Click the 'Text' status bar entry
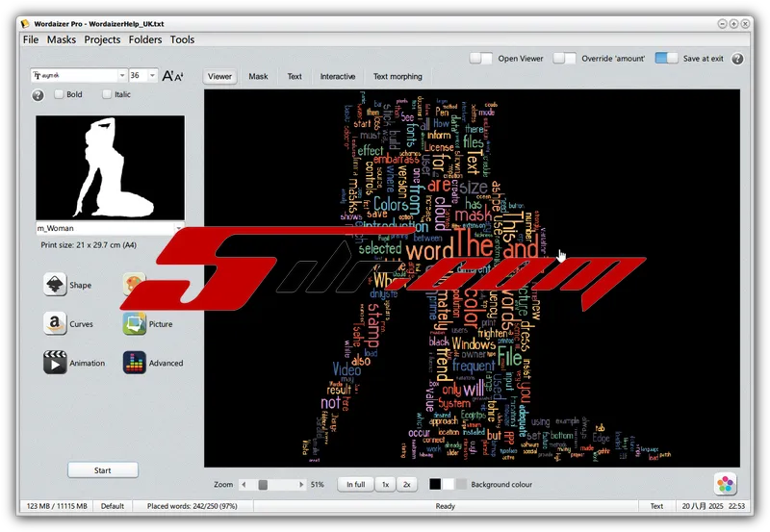770x532 pixels. point(656,506)
